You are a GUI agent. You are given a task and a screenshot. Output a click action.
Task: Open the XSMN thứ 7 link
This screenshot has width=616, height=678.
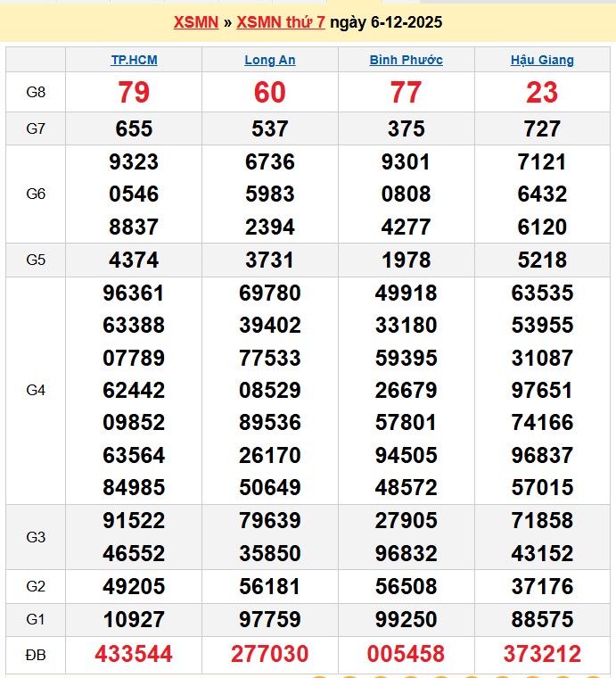[280, 22]
